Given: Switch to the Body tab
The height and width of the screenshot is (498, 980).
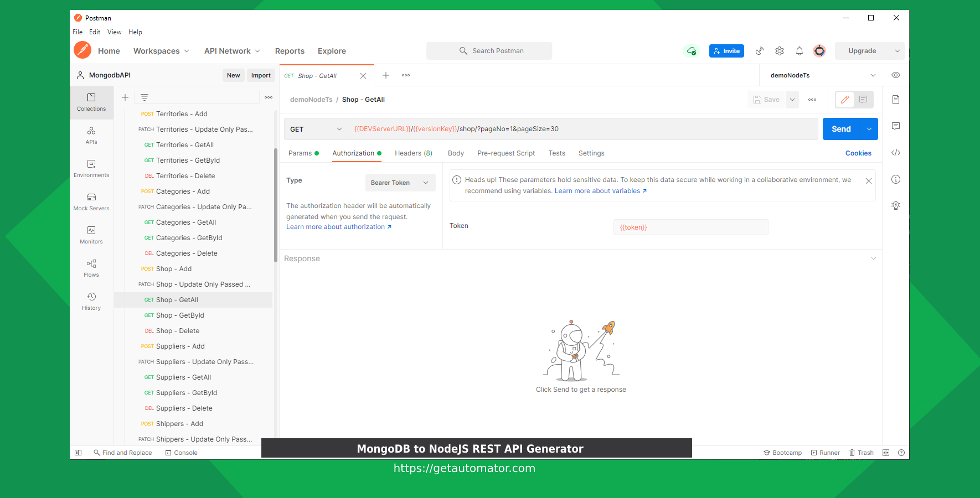Looking at the screenshot, I should point(456,153).
